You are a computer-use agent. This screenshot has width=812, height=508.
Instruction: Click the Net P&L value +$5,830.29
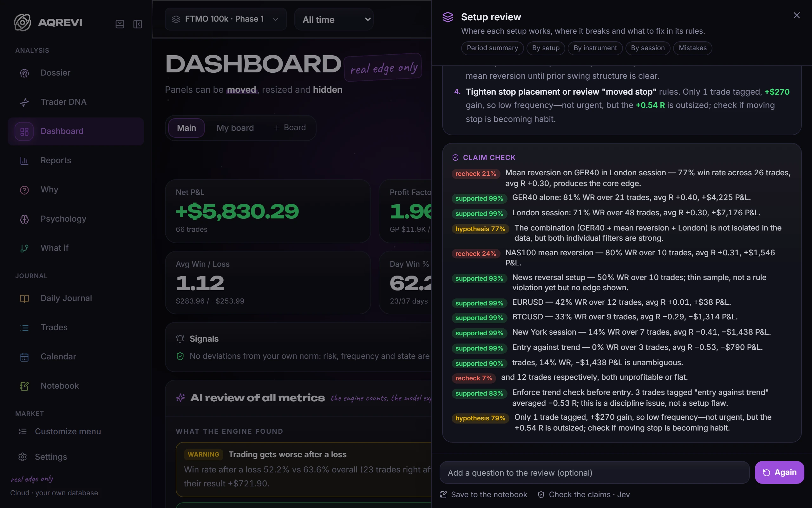(x=237, y=211)
